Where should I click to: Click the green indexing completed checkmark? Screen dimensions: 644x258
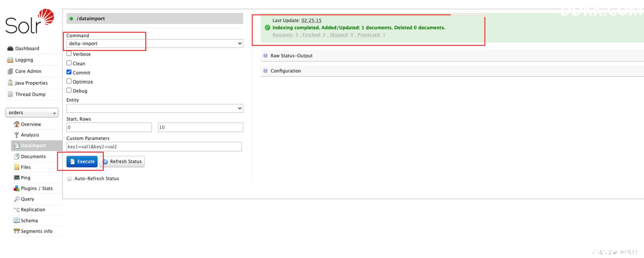point(268,27)
